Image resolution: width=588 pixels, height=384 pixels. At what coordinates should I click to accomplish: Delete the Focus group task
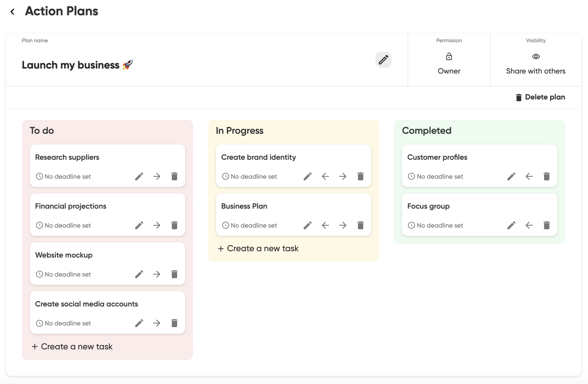pos(546,225)
